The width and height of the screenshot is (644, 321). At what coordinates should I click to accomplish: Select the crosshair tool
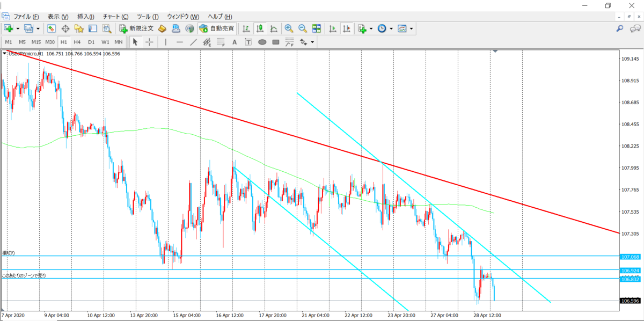coord(149,42)
